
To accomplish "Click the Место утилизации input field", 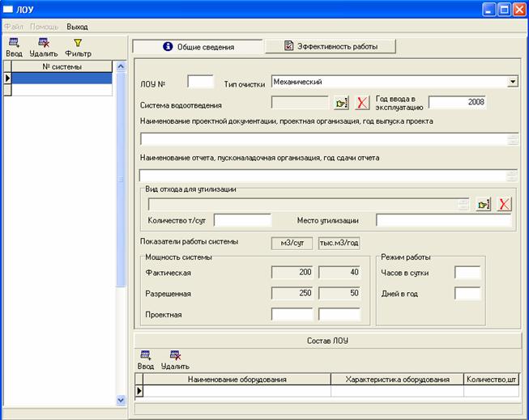I will 445,220.
